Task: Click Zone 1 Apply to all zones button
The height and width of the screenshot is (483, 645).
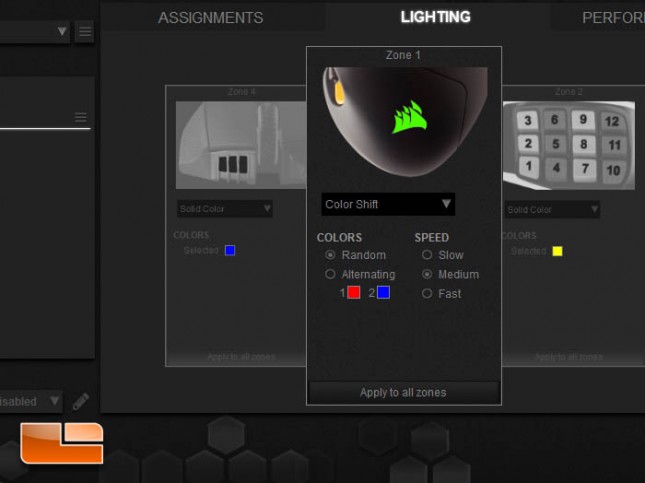Action: pos(403,392)
